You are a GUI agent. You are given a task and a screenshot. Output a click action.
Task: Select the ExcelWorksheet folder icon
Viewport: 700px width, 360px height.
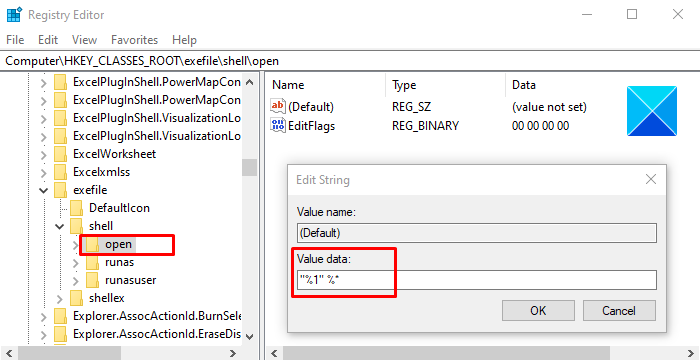click(x=60, y=154)
